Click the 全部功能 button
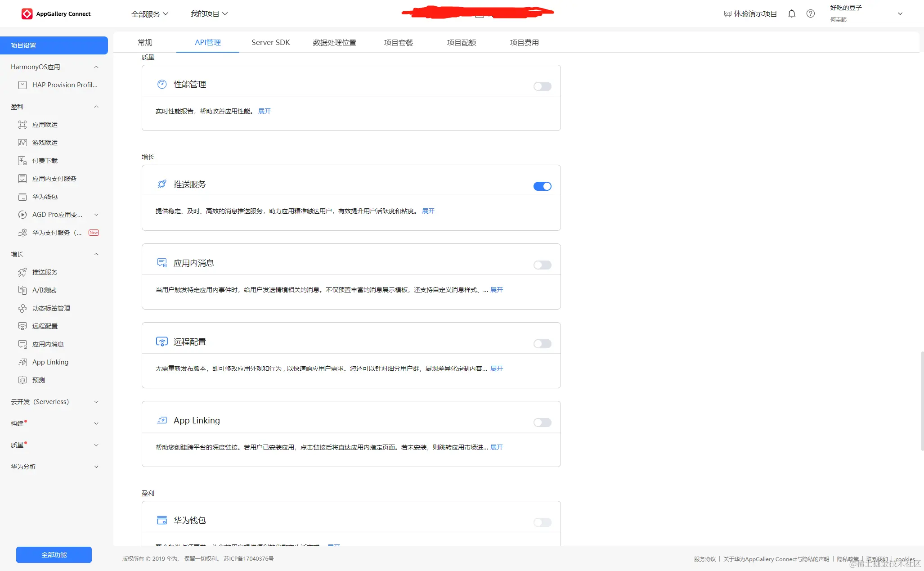 (54, 555)
